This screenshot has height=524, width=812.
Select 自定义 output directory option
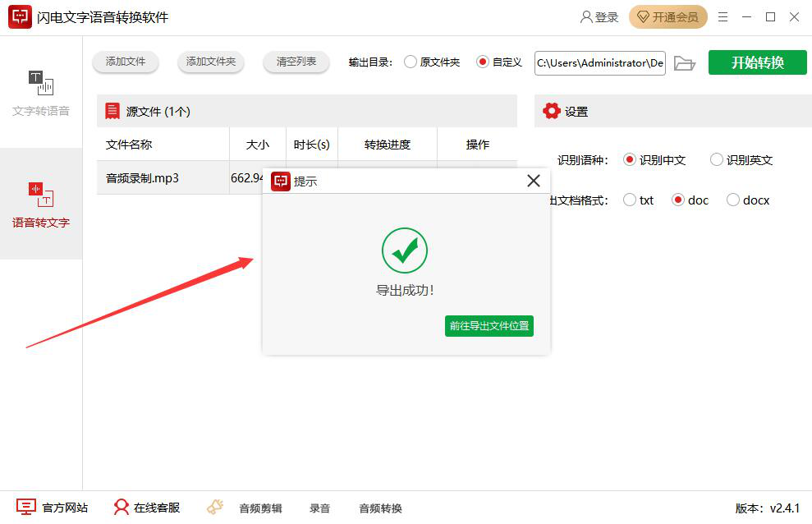pos(498,62)
